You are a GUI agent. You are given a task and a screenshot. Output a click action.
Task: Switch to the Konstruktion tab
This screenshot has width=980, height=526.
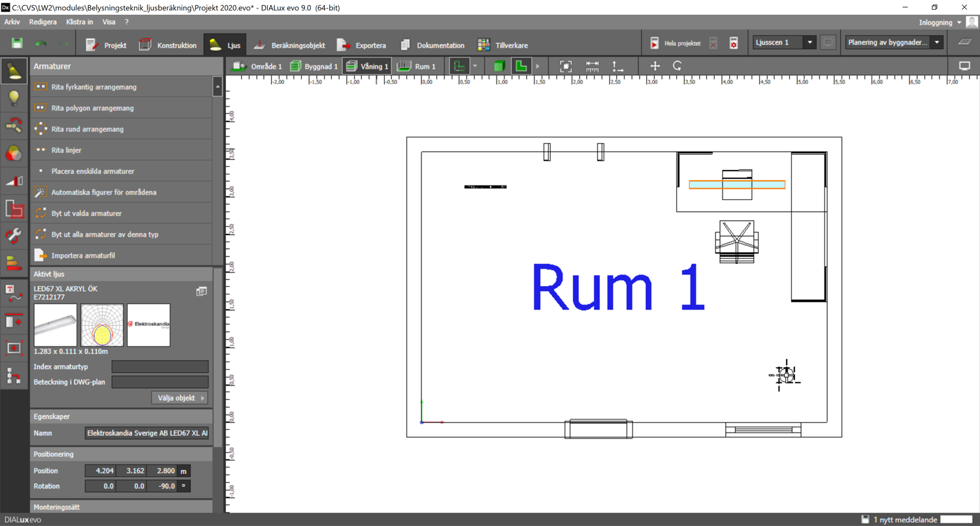click(x=168, y=45)
